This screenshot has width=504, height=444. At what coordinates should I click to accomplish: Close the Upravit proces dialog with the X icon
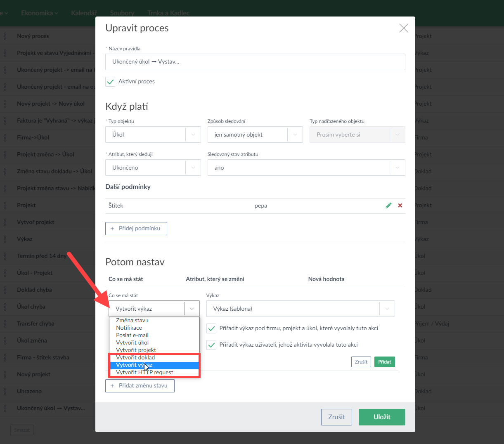tap(404, 28)
